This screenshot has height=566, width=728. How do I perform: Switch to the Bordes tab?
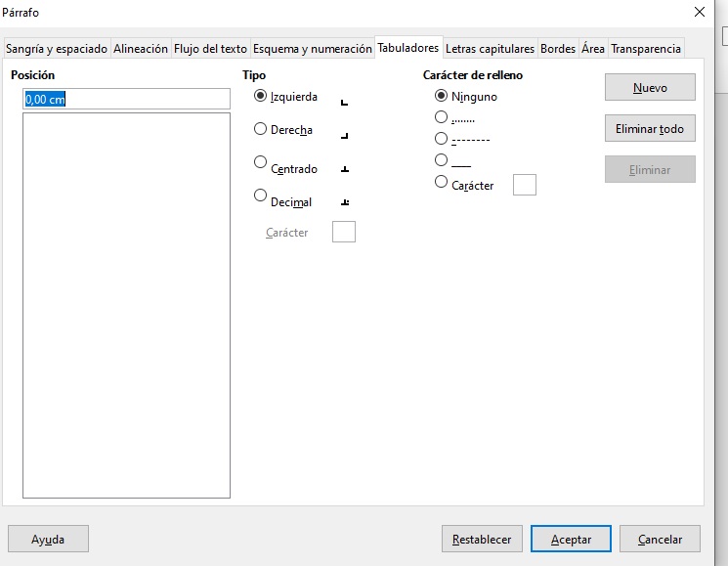558,49
